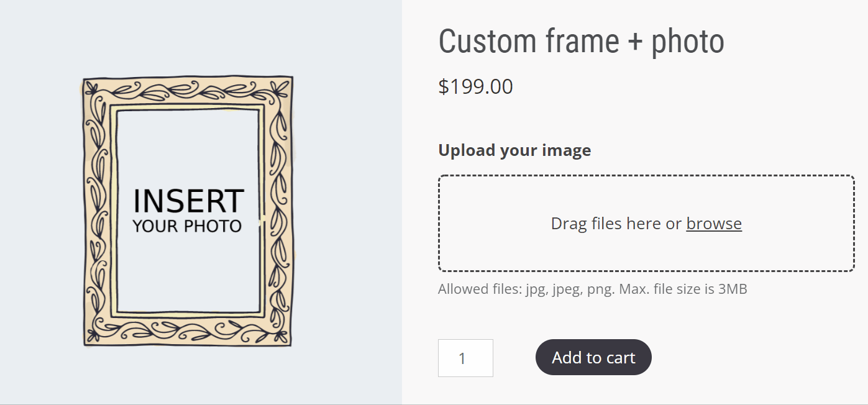Image resolution: width=868 pixels, height=405 pixels.
Task: Click the browse link in upload area
Action: pos(714,224)
